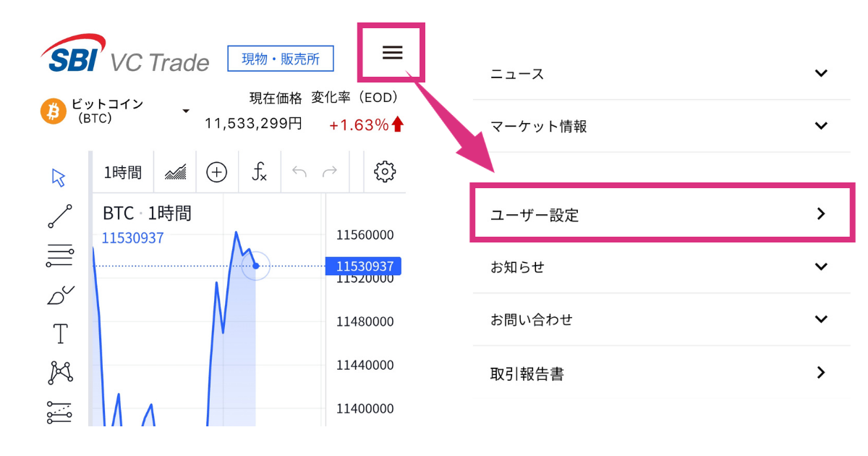
Task: Redo the chart action
Action: pyautogui.click(x=330, y=172)
